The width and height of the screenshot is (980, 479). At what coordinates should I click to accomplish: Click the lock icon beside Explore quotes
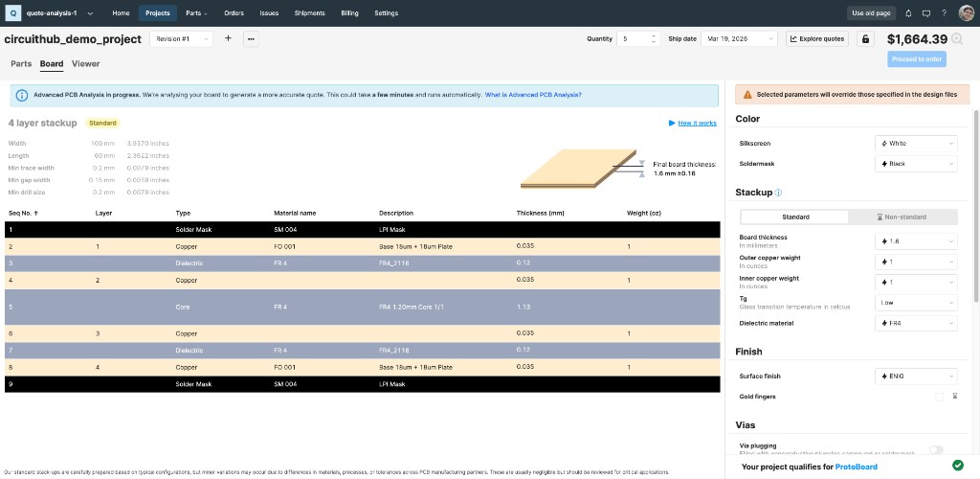(865, 39)
